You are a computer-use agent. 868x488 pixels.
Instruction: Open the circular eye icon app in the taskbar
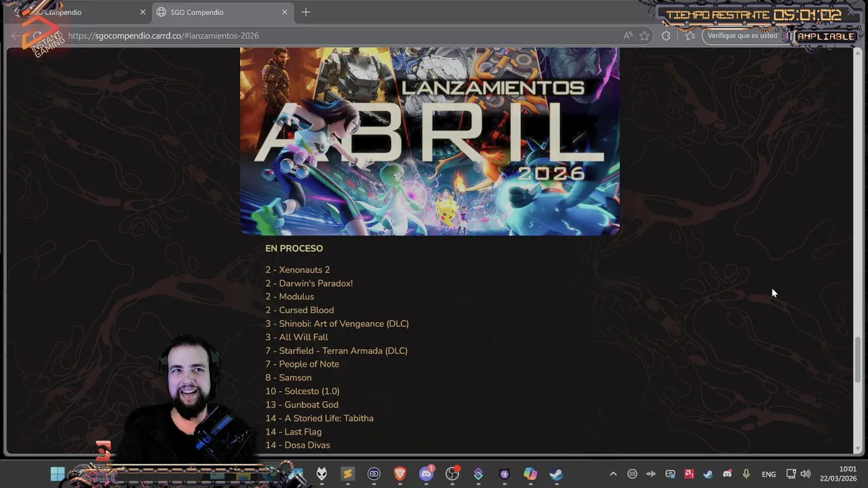pos(374,474)
